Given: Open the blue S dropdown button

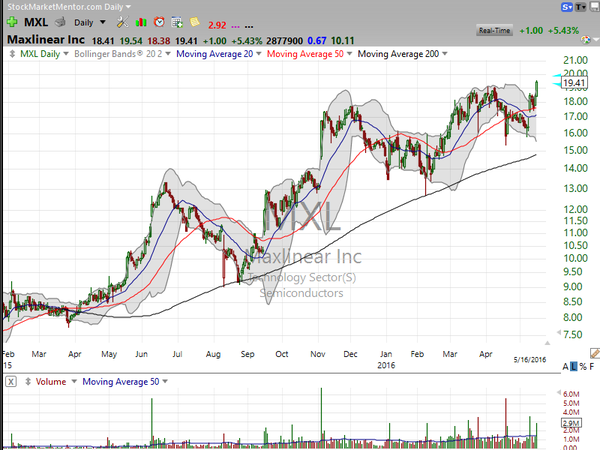Looking at the screenshot, I should coord(567,7).
